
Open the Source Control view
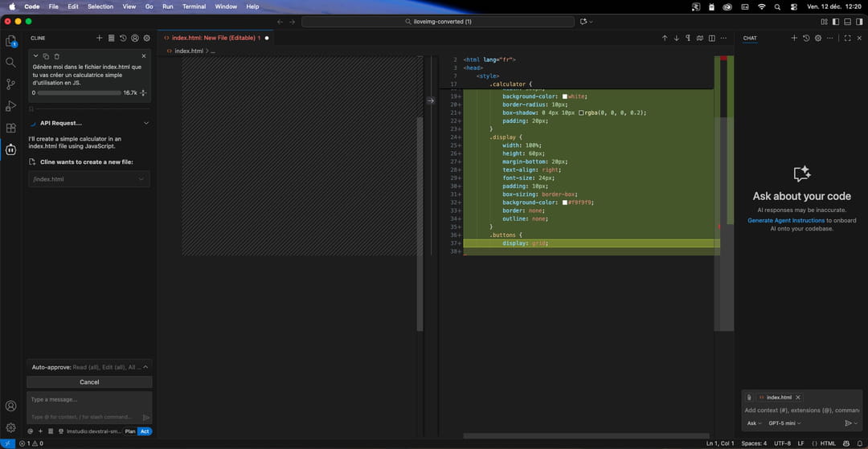(10, 84)
